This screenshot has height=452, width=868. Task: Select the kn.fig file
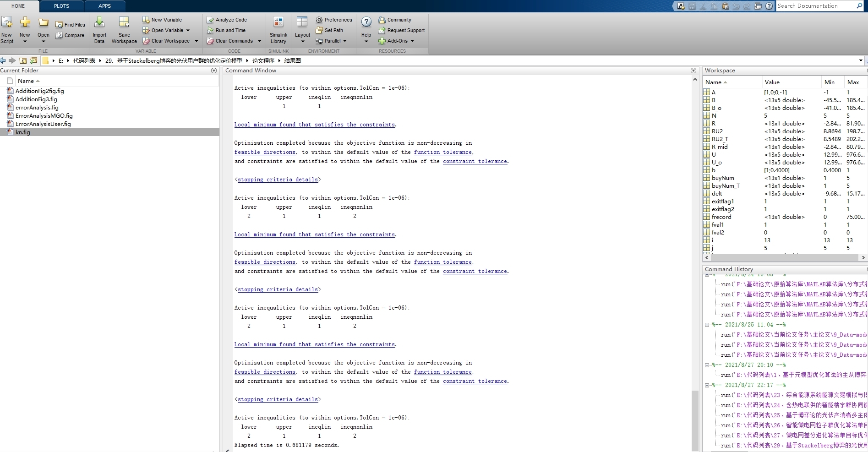(23, 132)
